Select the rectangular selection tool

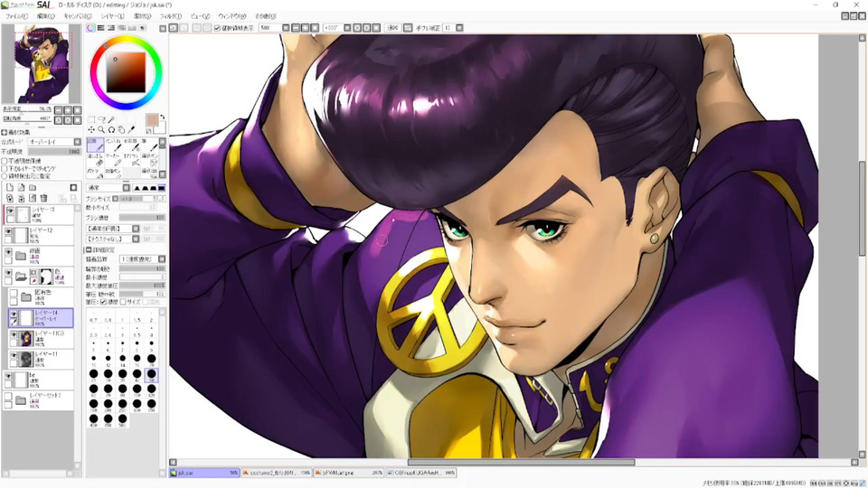pyautogui.click(x=91, y=119)
